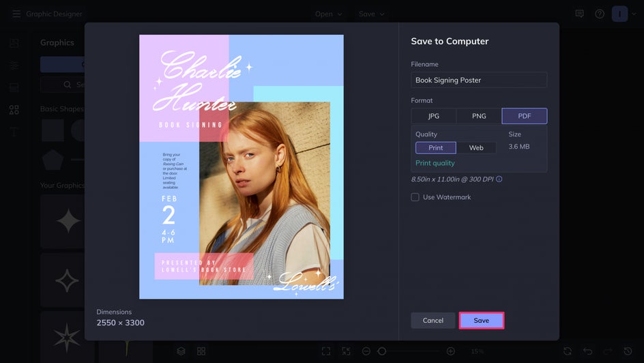The width and height of the screenshot is (644, 363).
Task: Click the zoom in plus icon
Action: click(x=450, y=351)
